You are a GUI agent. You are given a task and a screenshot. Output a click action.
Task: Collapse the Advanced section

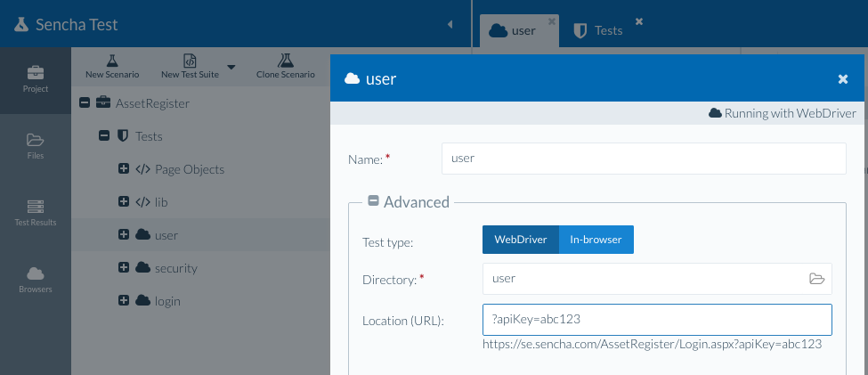click(374, 202)
